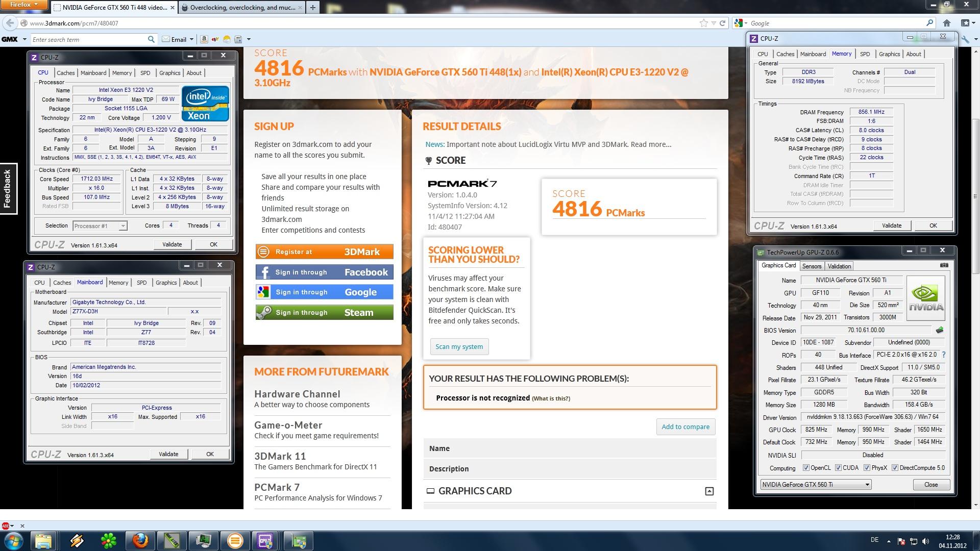The height and width of the screenshot is (551, 980).
Task: Click the NVIDIA logo in GPU-Z
Action: tap(926, 298)
